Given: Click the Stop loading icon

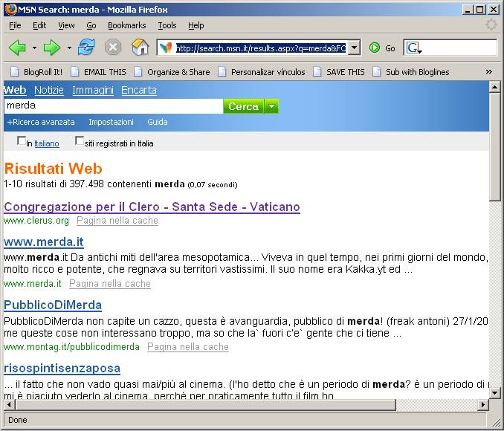Looking at the screenshot, I should [113, 48].
